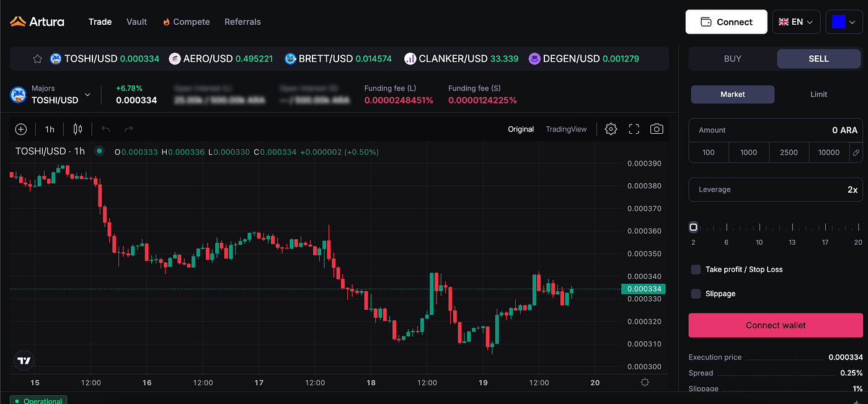The image size is (868, 404).
Task: Click the fire icon beside Compete
Action: tap(166, 22)
